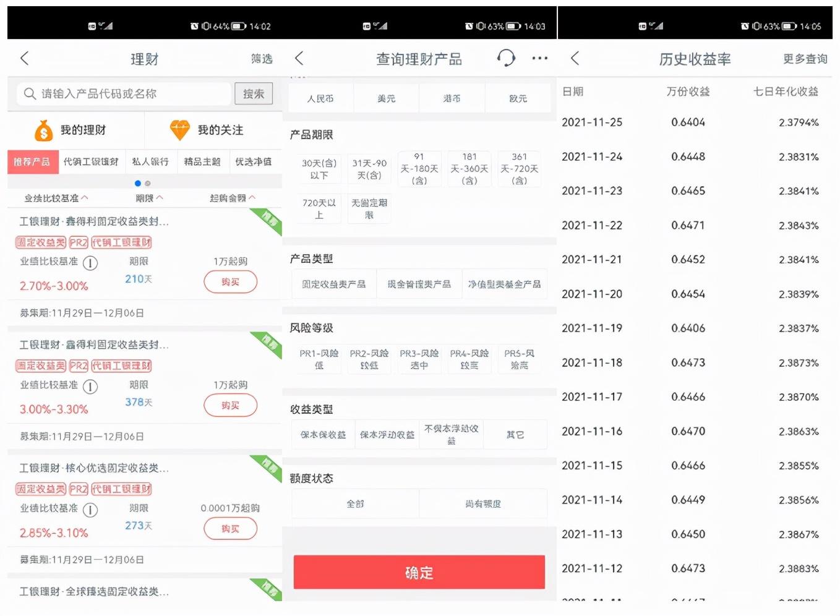
Task: Select 现金管理类产品 type
Action: (419, 284)
